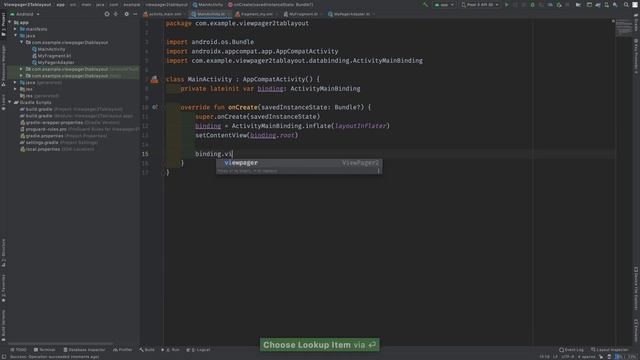Click the Make Project hammer icon

(426, 5)
